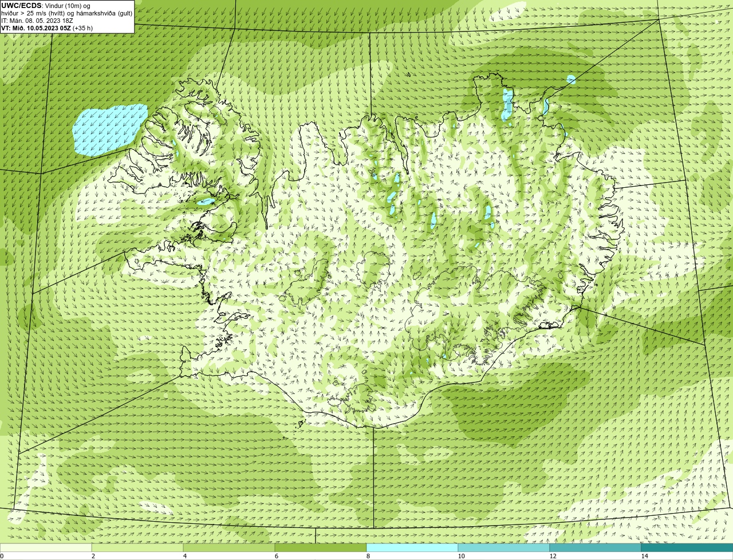Click the darkest teal swatch above 14
The width and height of the screenshot is (733, 560).
point(687,547)
